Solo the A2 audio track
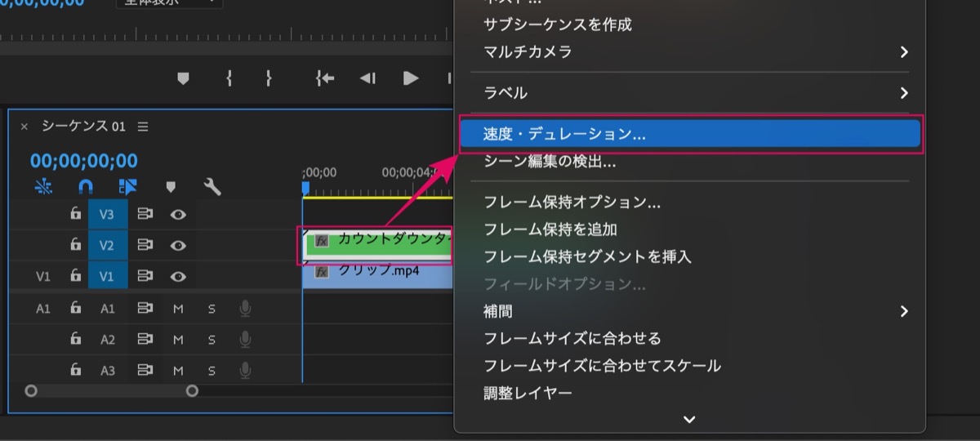Viewport: 980px width, 441px height. click(x=212, y=340)
